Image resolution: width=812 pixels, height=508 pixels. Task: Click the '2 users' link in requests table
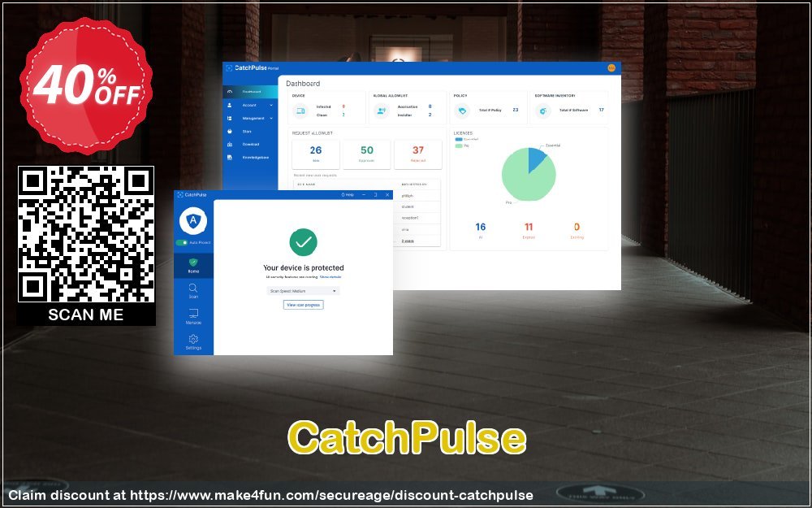click(x=408, y=241)
